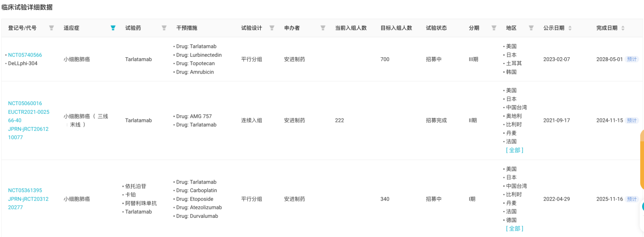Open trial NCT05740566
644x237 pixels.
pos(25,55)
